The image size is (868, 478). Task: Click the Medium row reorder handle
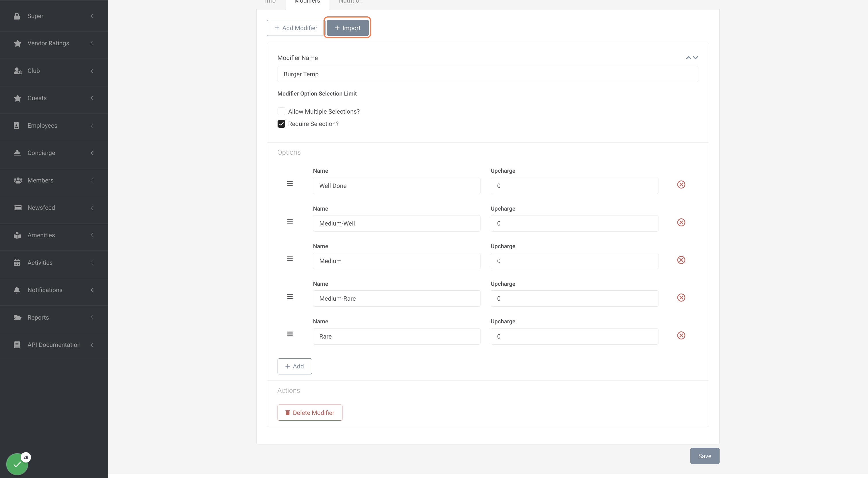(x=290, y=259)
